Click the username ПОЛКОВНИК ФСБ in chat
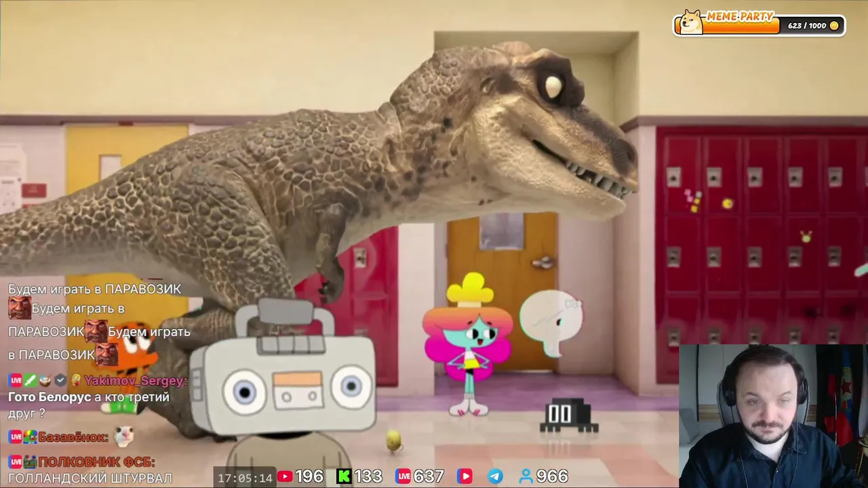The image size is (868, 488). 96,462
